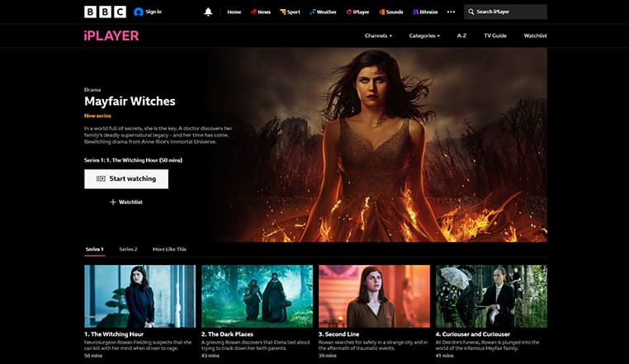Click the 'New series' label

pos(97,116)
